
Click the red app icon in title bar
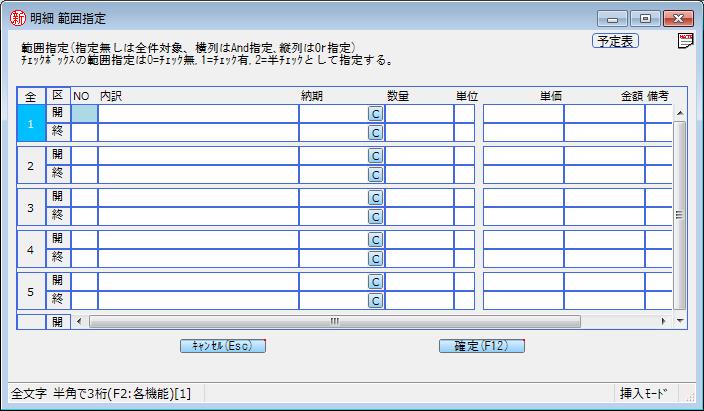(x=15, y=18)
